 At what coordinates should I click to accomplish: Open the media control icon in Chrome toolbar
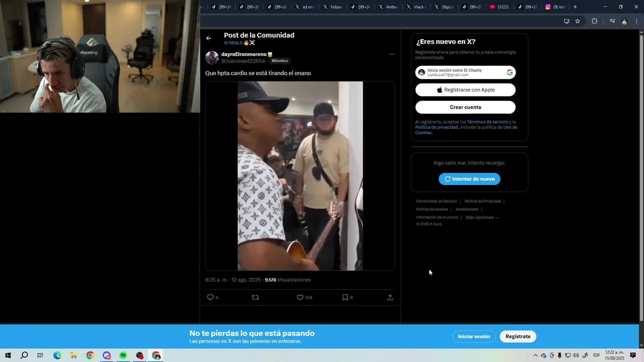click(x=612, y=21)
